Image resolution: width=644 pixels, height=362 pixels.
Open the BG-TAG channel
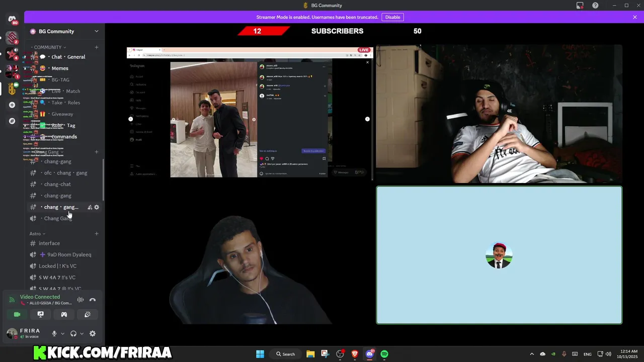coord(64,80)
